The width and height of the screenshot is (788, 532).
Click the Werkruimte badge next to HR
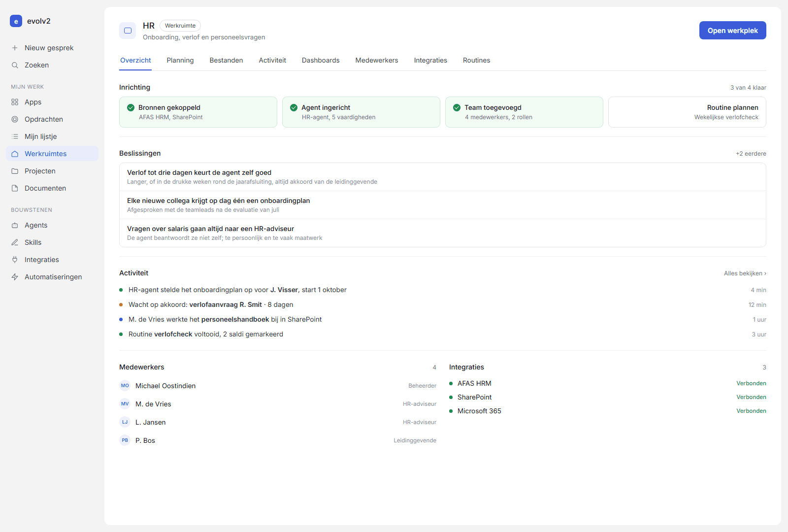coord(180,26)
